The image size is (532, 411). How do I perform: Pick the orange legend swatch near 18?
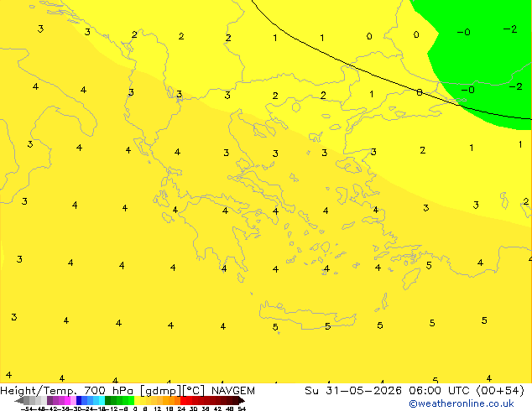(172, 400)
